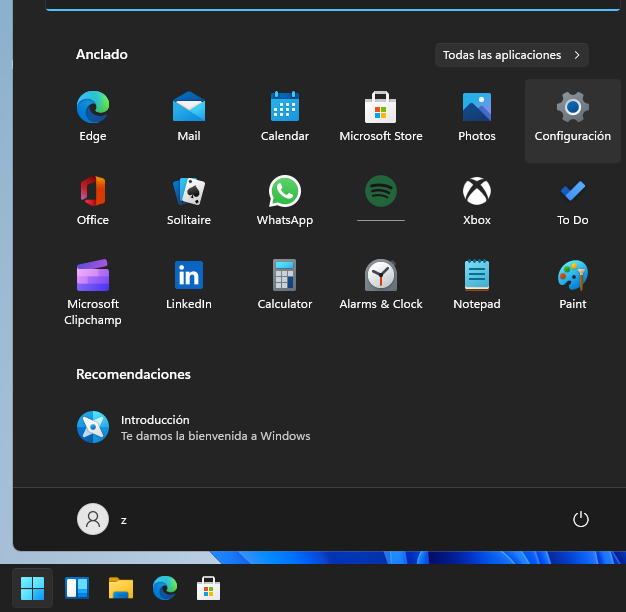626x612 pixels.
Task: Launch Edge from the taskbar
Action: (164, 588)
